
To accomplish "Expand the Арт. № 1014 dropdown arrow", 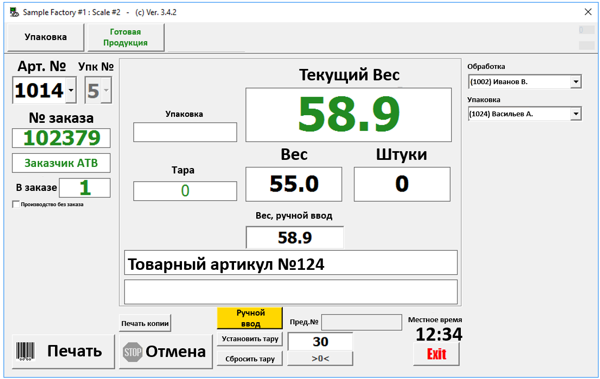I will tap(71, 90).
